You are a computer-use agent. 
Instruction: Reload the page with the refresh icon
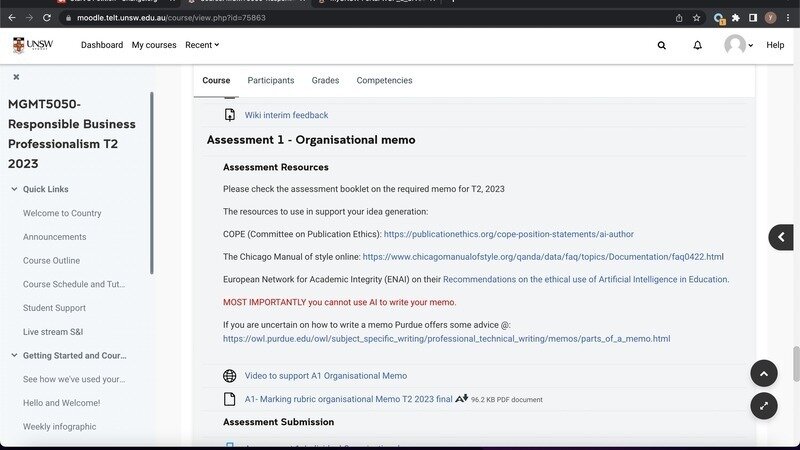pyautogui.click(x=46, y=18)
